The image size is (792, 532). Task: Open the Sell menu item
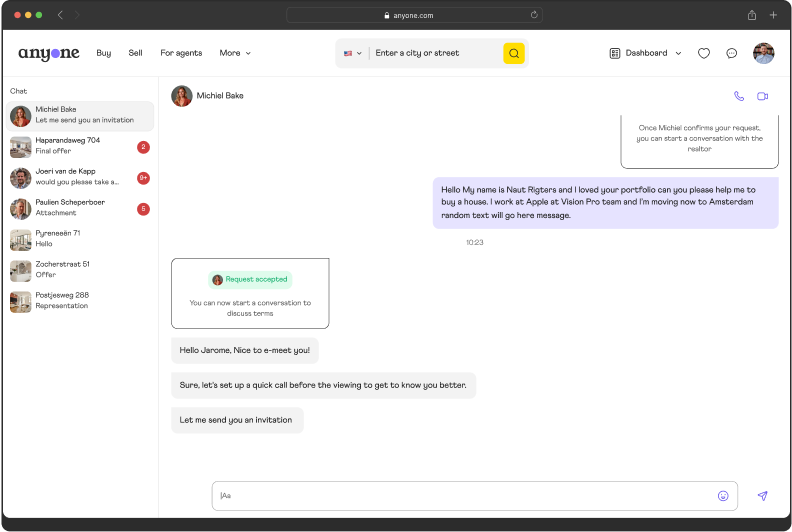click(x=135, y=53)
